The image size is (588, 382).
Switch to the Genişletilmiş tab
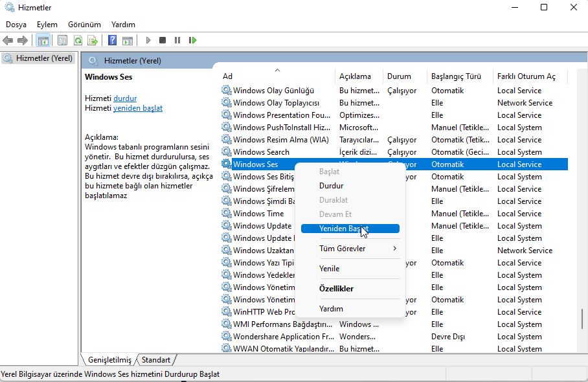pyautogui.click(x=109, y=360)
